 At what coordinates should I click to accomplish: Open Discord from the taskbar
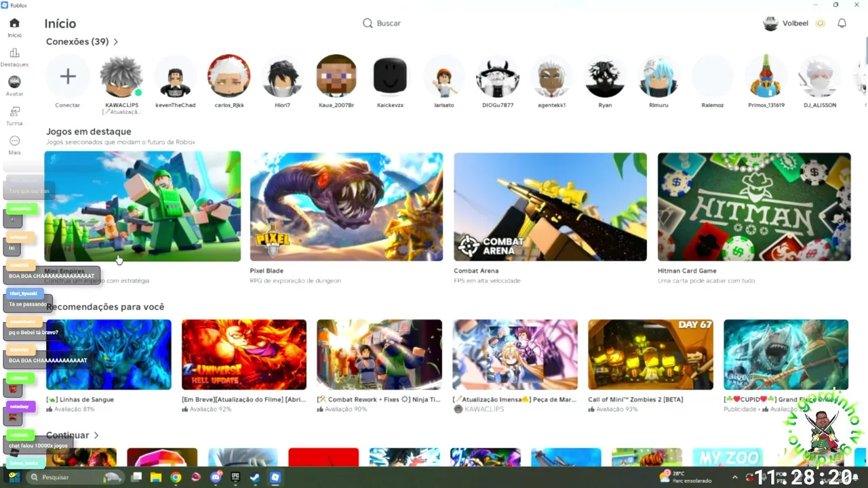point(216,477)
